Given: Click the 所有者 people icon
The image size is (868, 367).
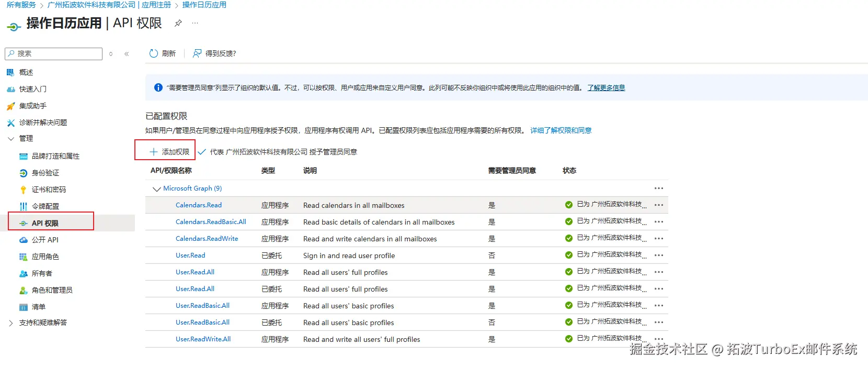Looking at the screenshot, I should 23,273.
